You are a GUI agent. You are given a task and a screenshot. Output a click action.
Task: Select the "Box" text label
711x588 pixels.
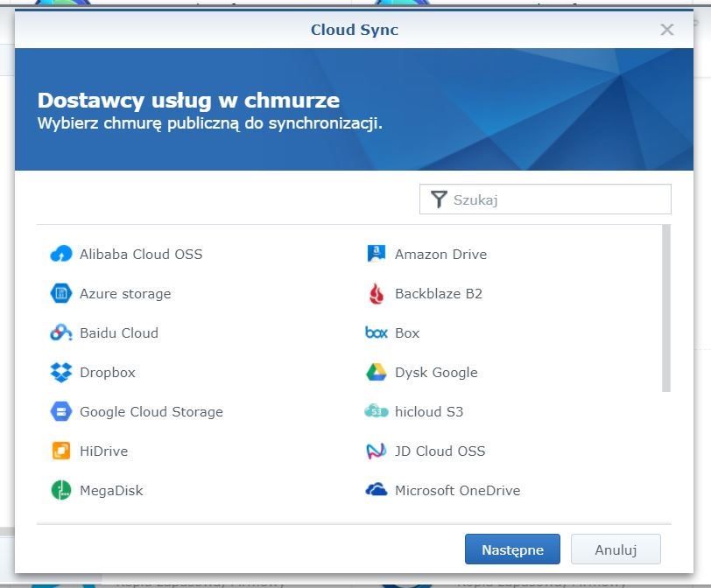pos(407,333)
